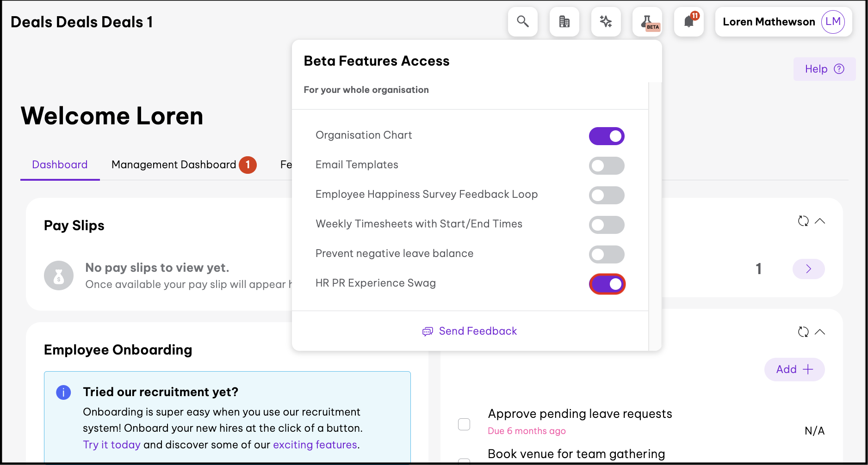Disable the Organisation Chart feature
868x465 pixels.
[x=607, y=136]
